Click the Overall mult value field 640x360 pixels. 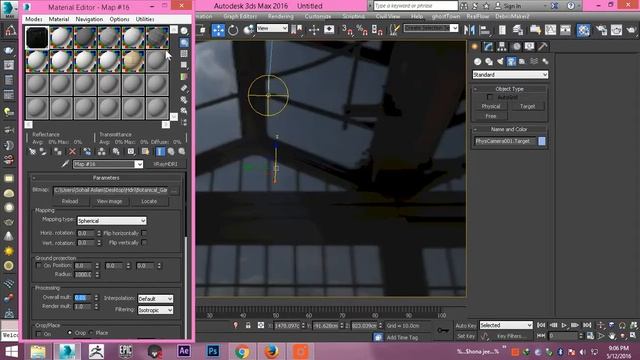[x=82, y=298]
